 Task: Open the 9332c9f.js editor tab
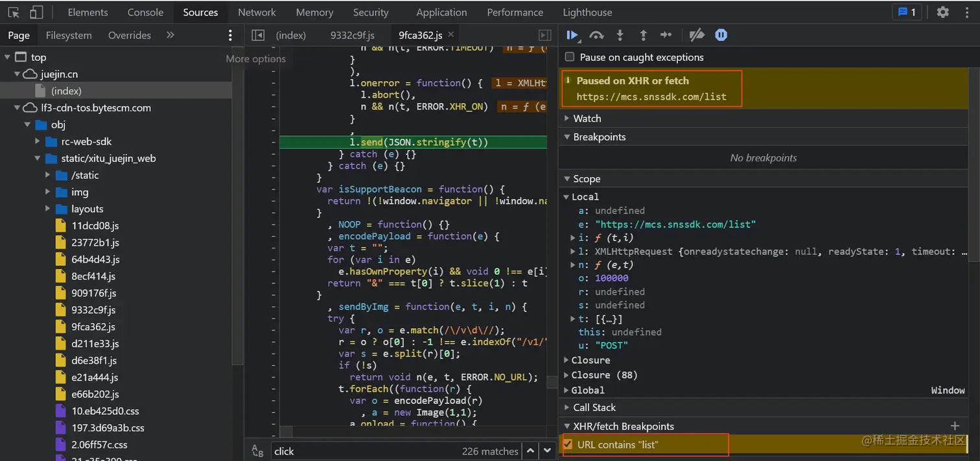pos(353,35)
